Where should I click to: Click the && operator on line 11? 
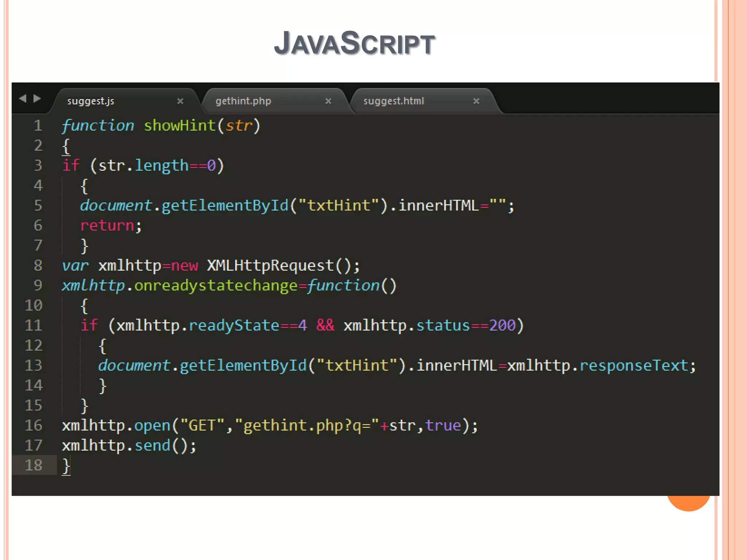coord(325,325)
